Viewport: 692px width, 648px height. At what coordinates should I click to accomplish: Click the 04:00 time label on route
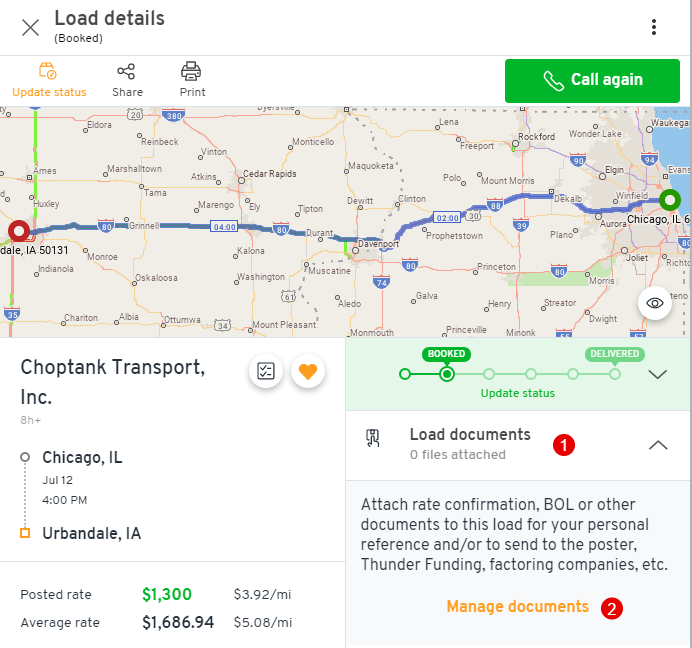224,227
